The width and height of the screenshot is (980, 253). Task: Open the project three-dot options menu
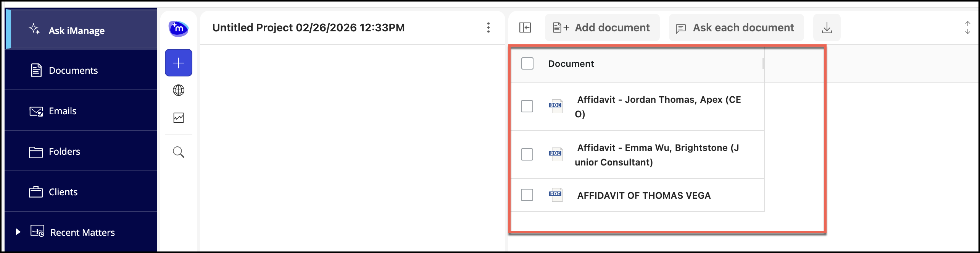click(488, 28)
